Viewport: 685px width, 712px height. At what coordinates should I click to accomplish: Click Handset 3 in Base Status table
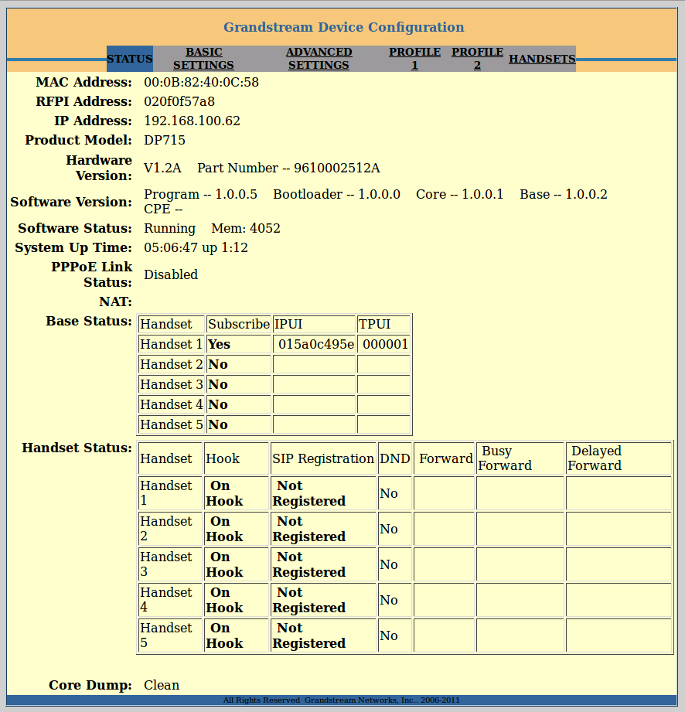[171, 384]
